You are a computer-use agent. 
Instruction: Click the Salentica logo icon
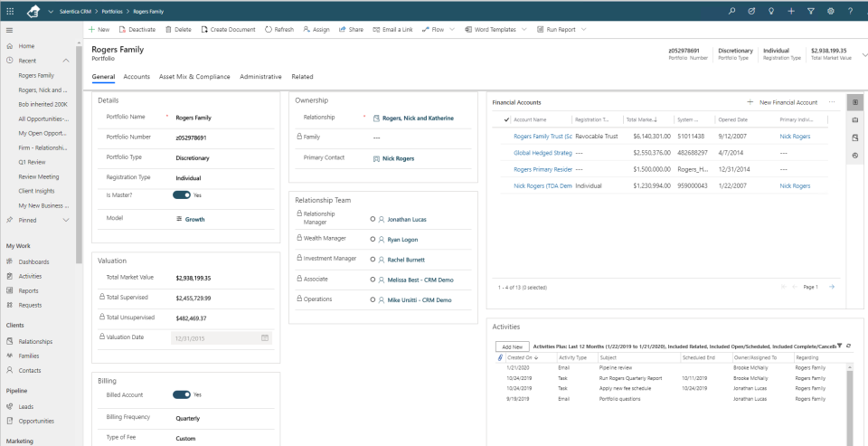pos(33,11)
